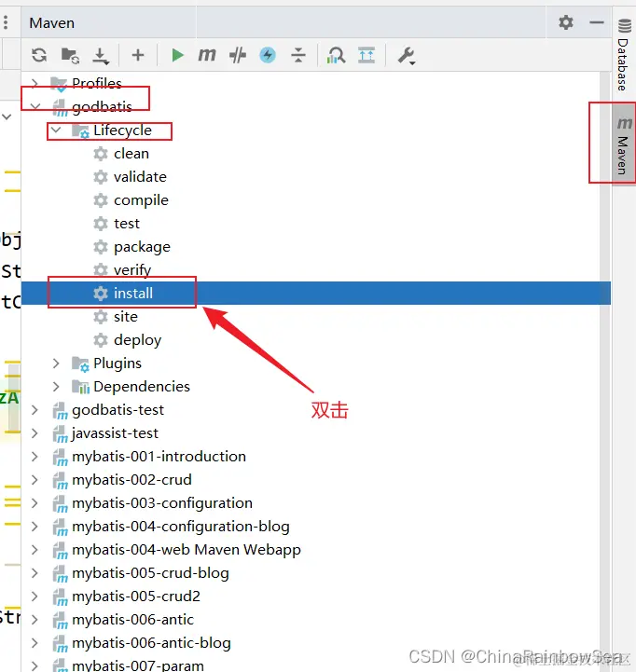Image resolution: width=636 pixels, height=672 pixels.
Task: Click the Maven side tab
Action: pyautogui.click(x=624, y=144)
